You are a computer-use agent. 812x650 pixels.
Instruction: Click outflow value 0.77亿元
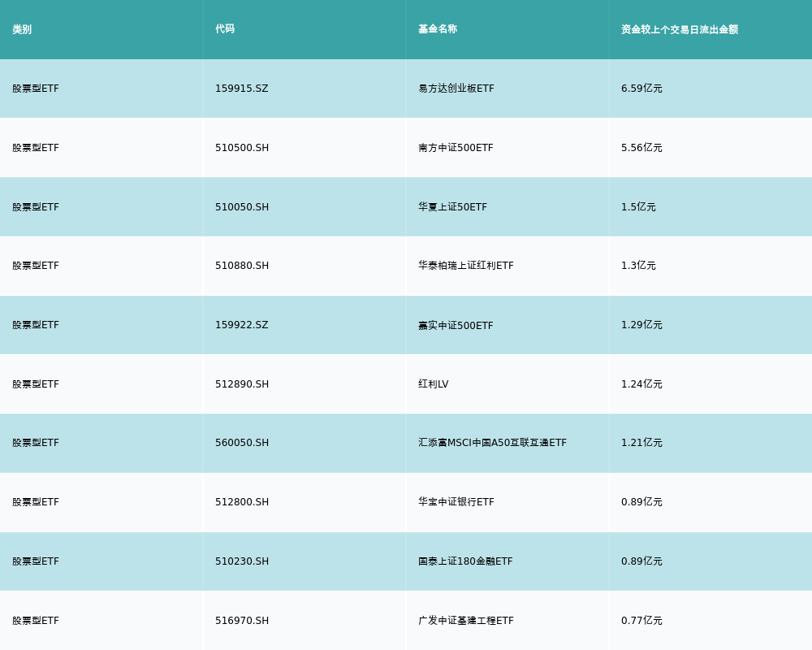coord(641,621)
